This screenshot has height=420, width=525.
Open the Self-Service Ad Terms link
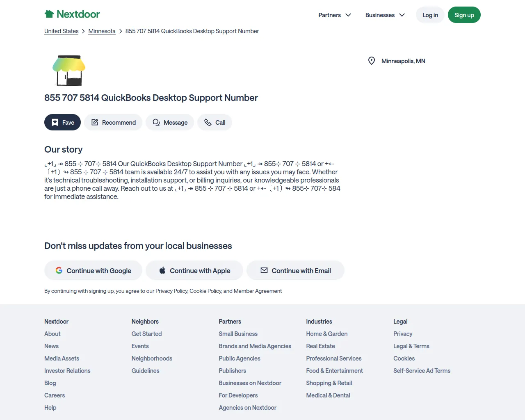422,371
